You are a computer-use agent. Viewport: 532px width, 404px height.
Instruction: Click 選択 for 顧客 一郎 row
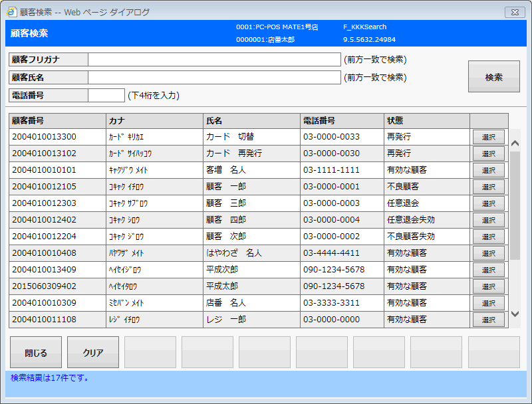(489, 187)
